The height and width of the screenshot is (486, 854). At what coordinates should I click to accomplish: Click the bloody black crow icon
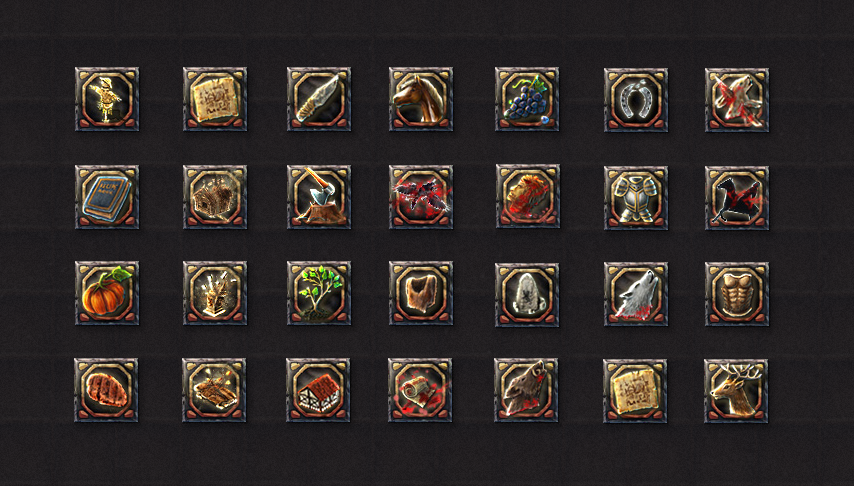point(421,197)
